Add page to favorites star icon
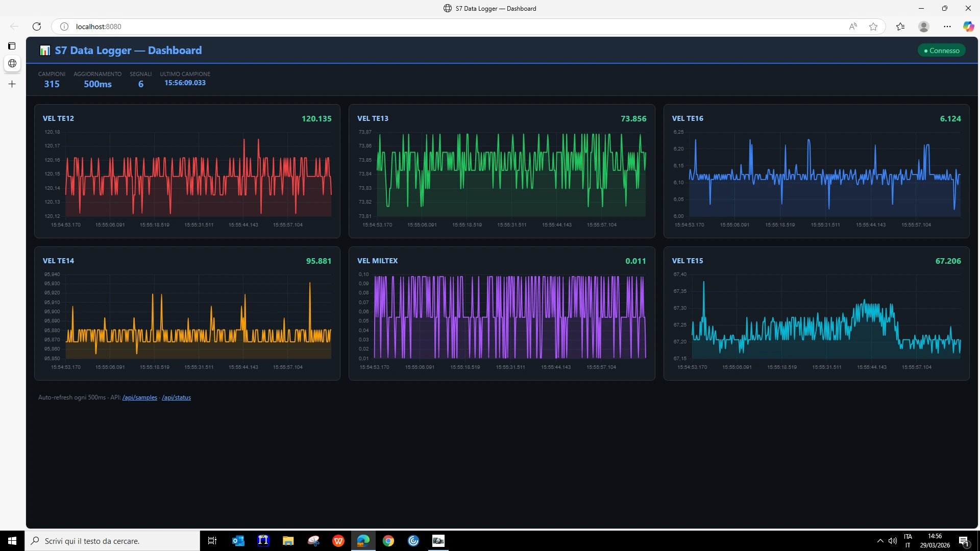The height and width of the screenshot is (551, 980). 873,27
